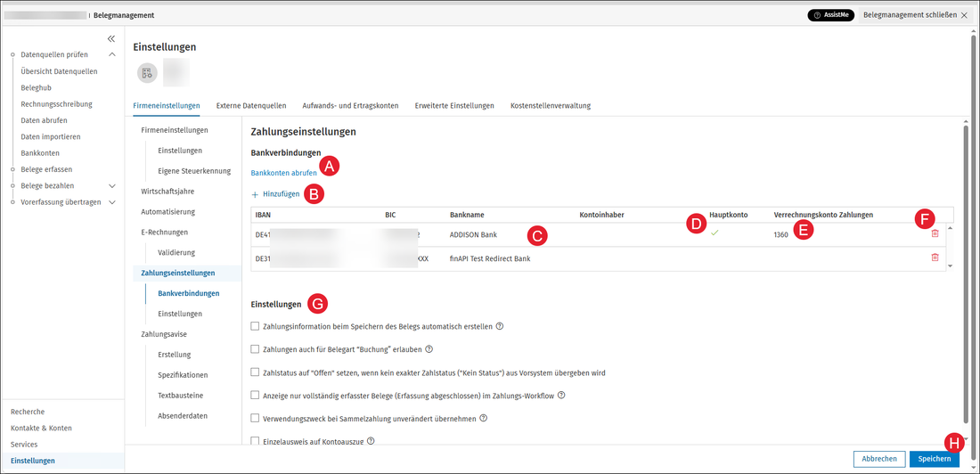The image size is (980, 474).
Task: Select Zahlungseinstellungen in settings nav
Action: [x=178, y=274]
